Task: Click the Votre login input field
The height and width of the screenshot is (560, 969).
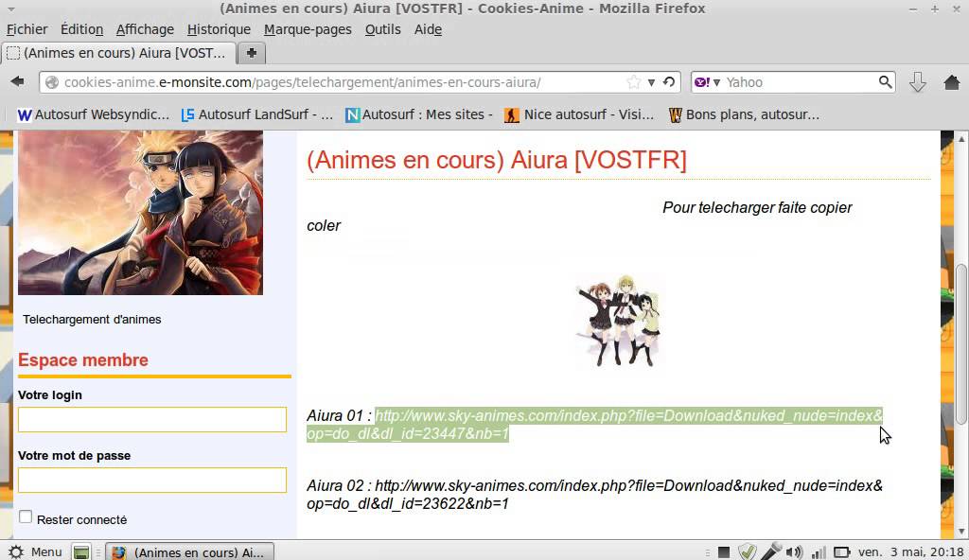Action: [152, 420]
